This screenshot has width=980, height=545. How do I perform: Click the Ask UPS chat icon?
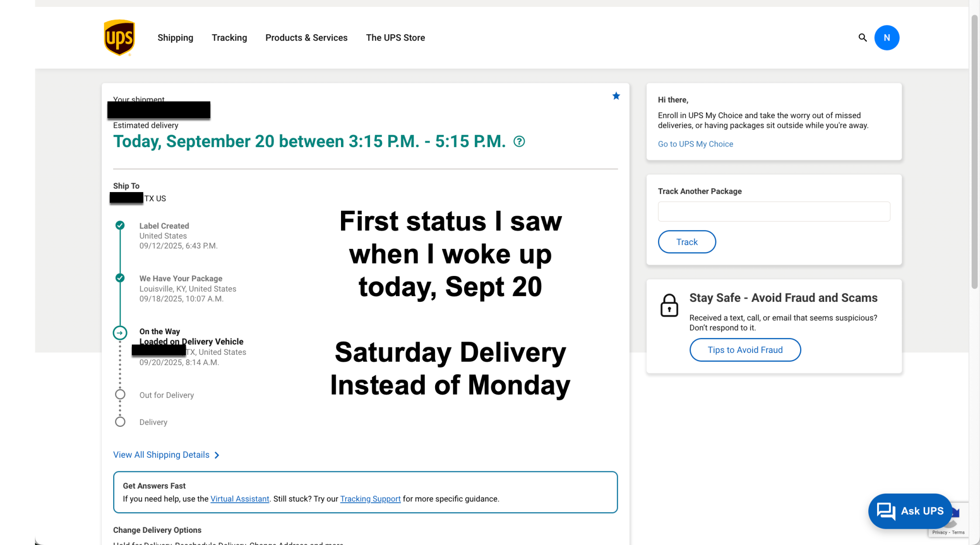[x=886, y=511]
